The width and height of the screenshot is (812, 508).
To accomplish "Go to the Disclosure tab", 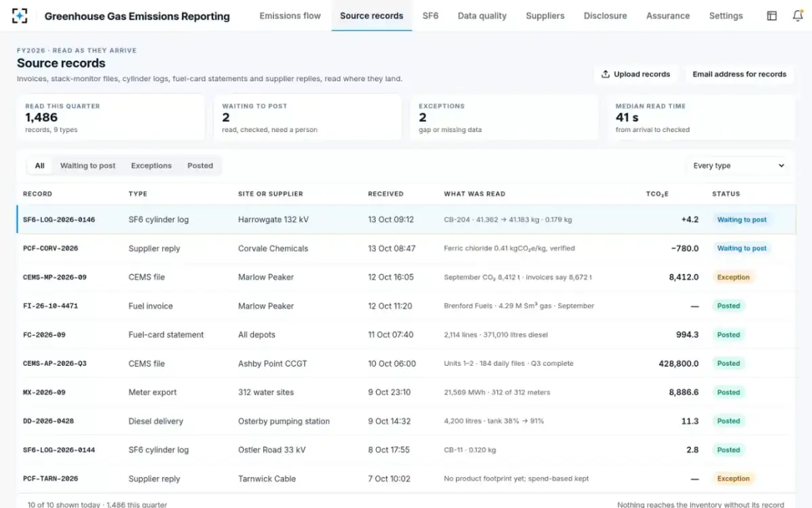I will click(x=605, y=16).
